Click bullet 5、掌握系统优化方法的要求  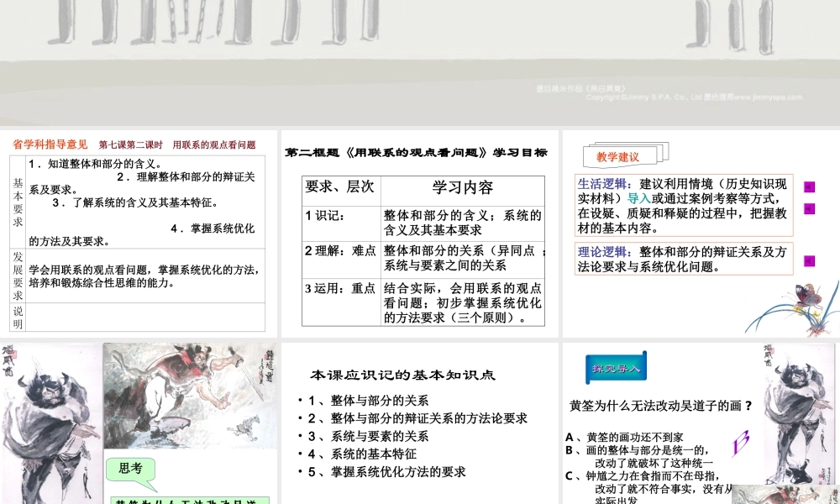click(x=386, y=472)
